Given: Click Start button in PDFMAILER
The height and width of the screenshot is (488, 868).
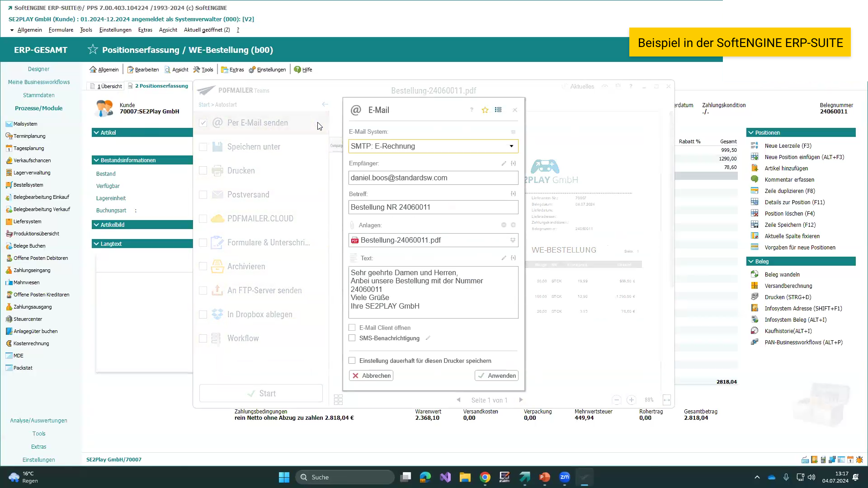Looking at the screenshot, I should click(x=261, y=393).
